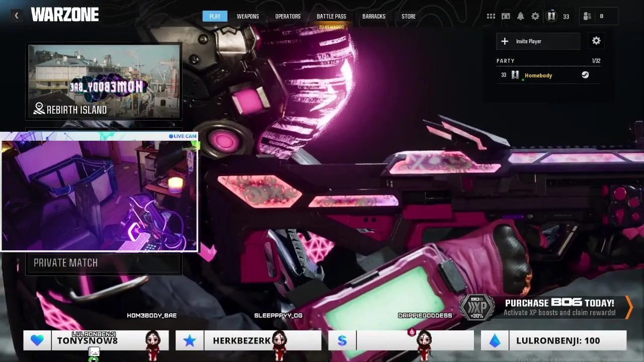Click the PARTY header label
Screen dimensions: 644x362
click(506, 61)
